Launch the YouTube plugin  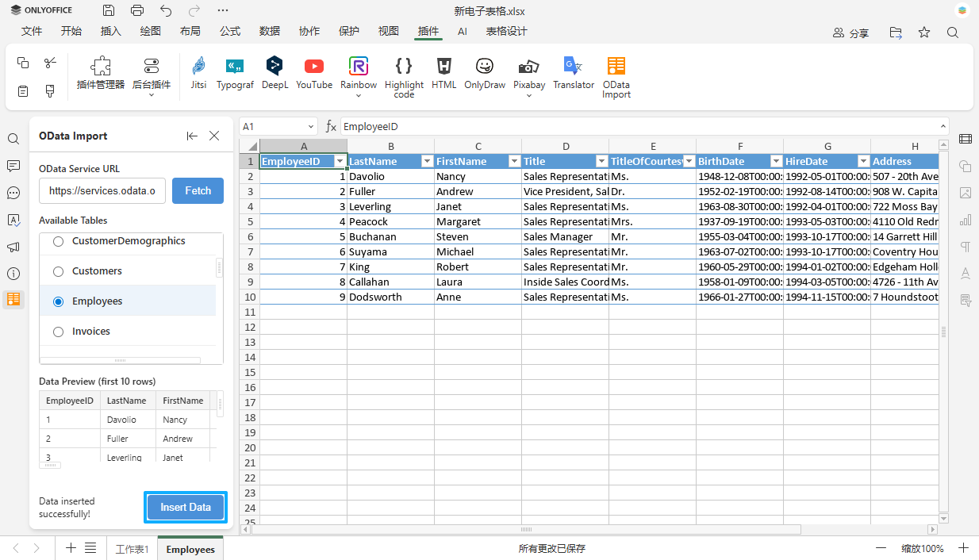pyautogui.click(x=314, y=74)
